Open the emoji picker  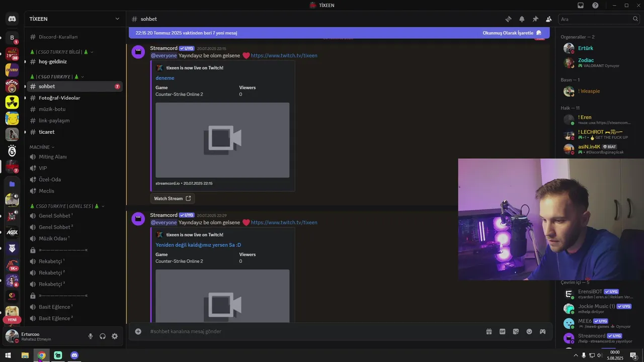click(x=529, y=331)
